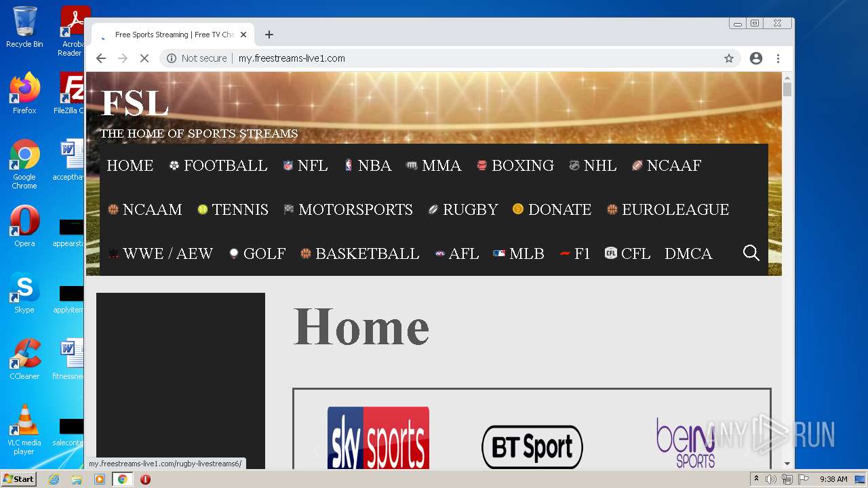Stop the page loading
Screen dimensions: 868x488
point(144,58)
